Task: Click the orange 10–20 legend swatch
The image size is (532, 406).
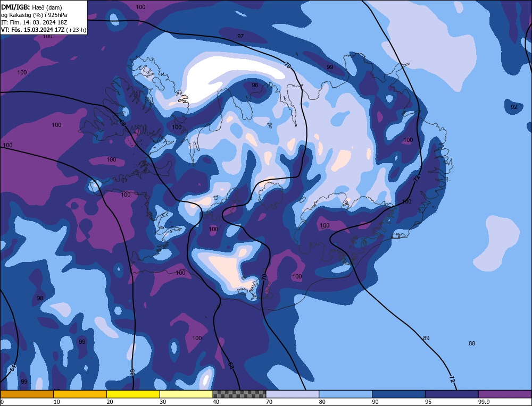Action: point(80,394)
